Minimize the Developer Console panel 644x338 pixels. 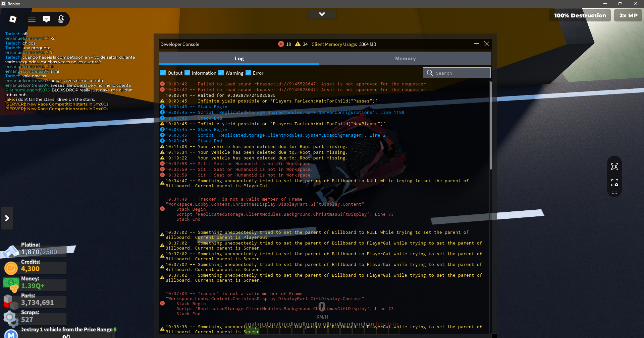477,44
